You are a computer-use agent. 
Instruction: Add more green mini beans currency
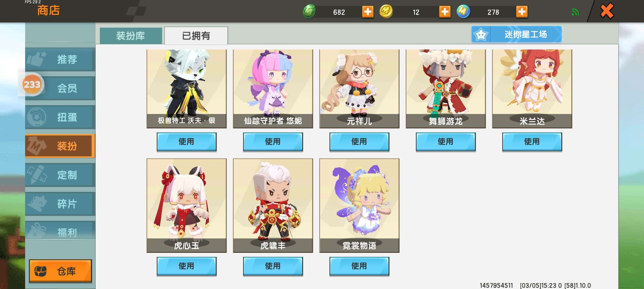368,12
